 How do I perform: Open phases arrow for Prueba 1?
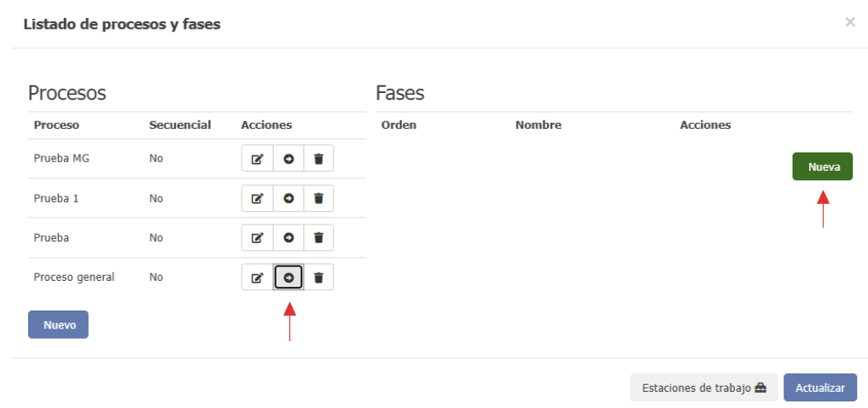[288, 198]
